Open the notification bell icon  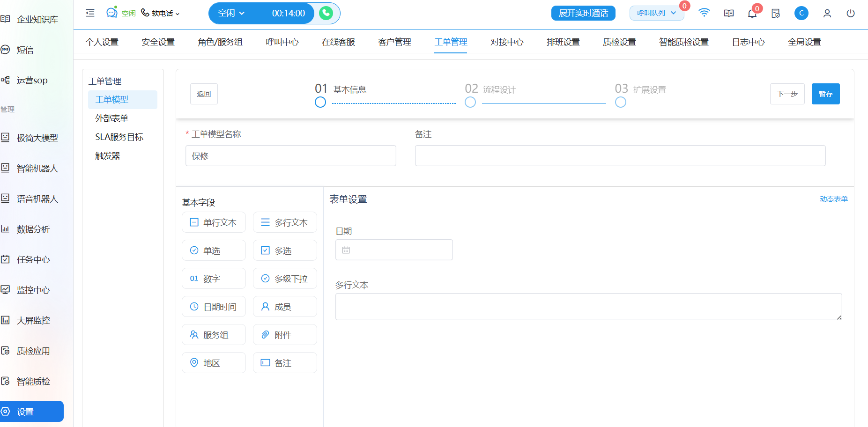(752, 14)
